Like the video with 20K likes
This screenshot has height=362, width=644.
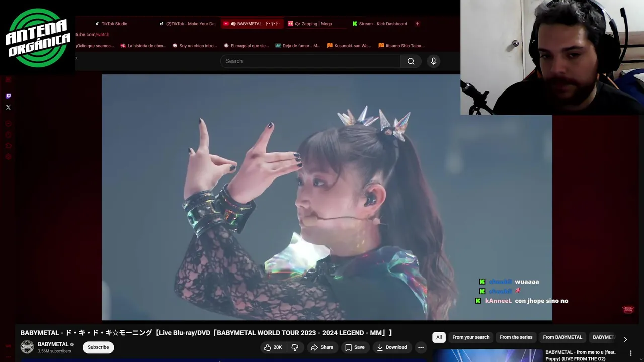click(273, 347)
